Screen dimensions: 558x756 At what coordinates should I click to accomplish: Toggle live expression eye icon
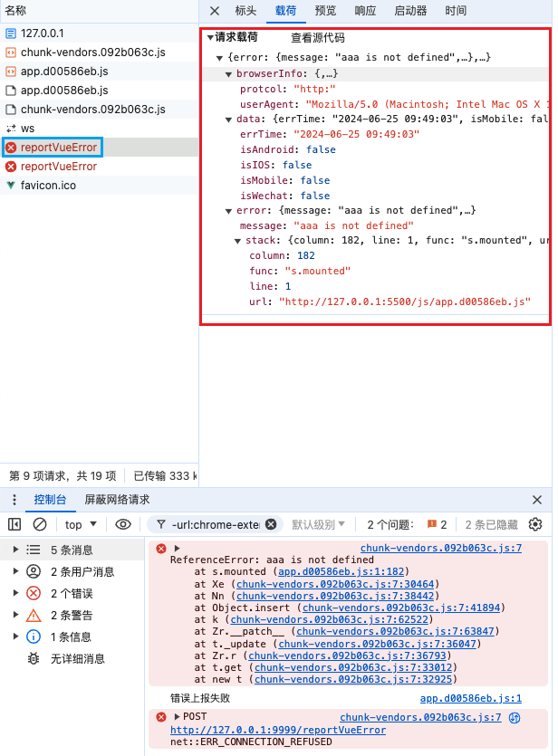point(123,524)
